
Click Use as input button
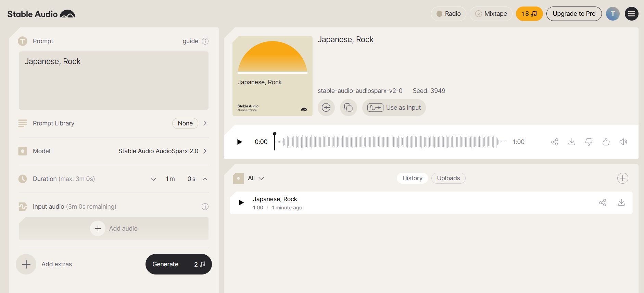pyautogui.click(x=394, y=108)
